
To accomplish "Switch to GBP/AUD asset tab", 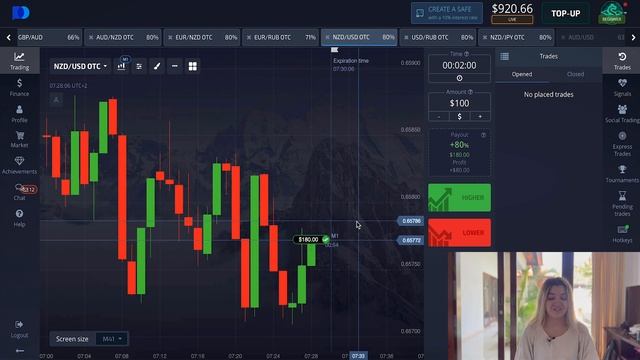I will (x=48, y=37).
